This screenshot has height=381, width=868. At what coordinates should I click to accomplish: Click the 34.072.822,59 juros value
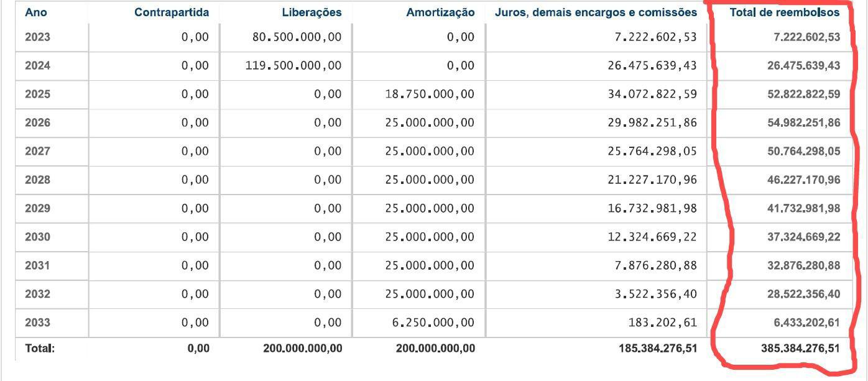coord(652,94)
